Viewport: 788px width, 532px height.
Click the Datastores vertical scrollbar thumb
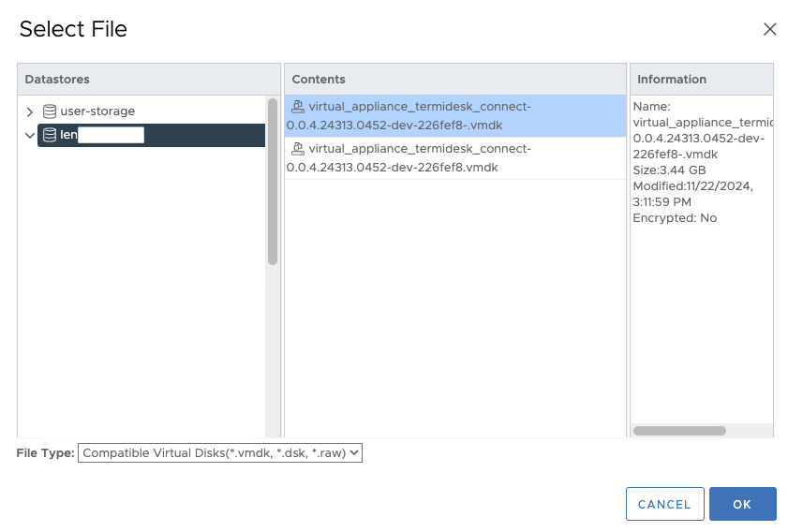(273, 182)
